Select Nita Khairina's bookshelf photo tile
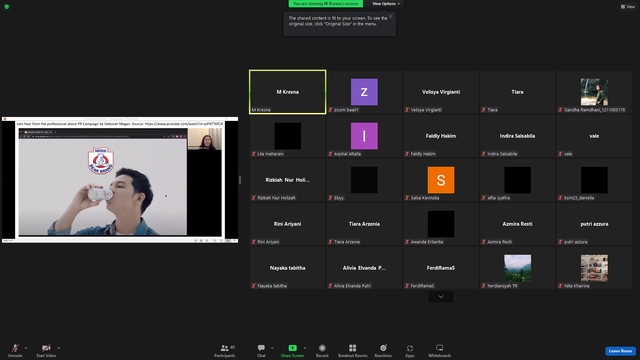 point(594,268)
